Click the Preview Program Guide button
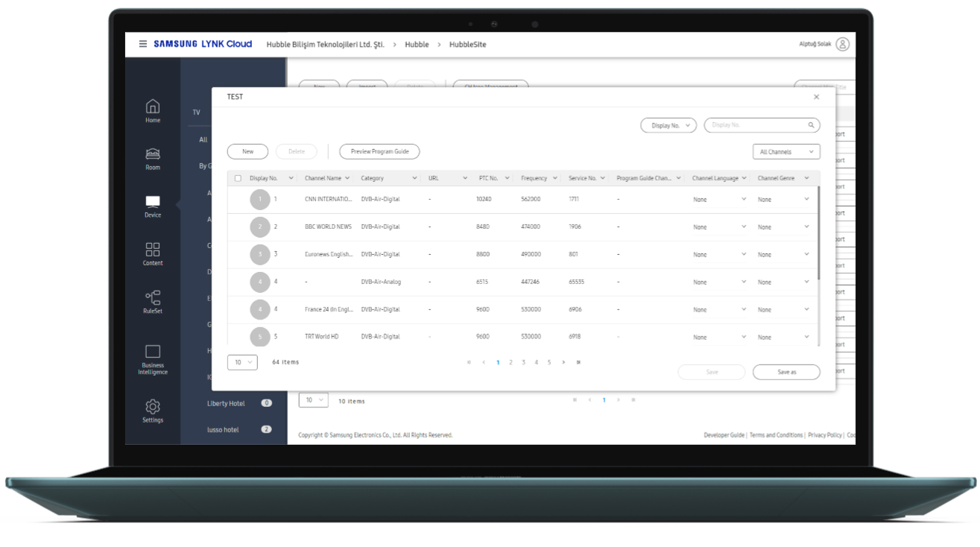980x547 pixels. (379, 151)
